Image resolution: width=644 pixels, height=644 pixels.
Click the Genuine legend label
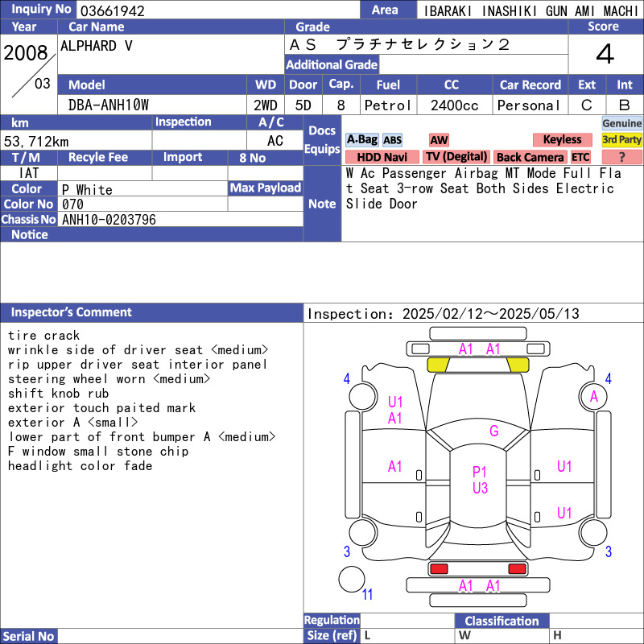pyautogui.click(x=622, y=123)
